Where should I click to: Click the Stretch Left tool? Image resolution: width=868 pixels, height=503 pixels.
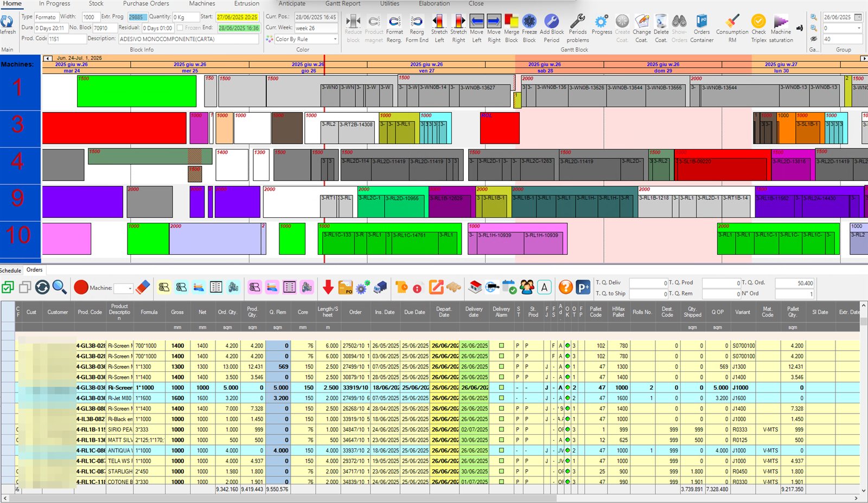pyautogui.click(x=439, y=22)
